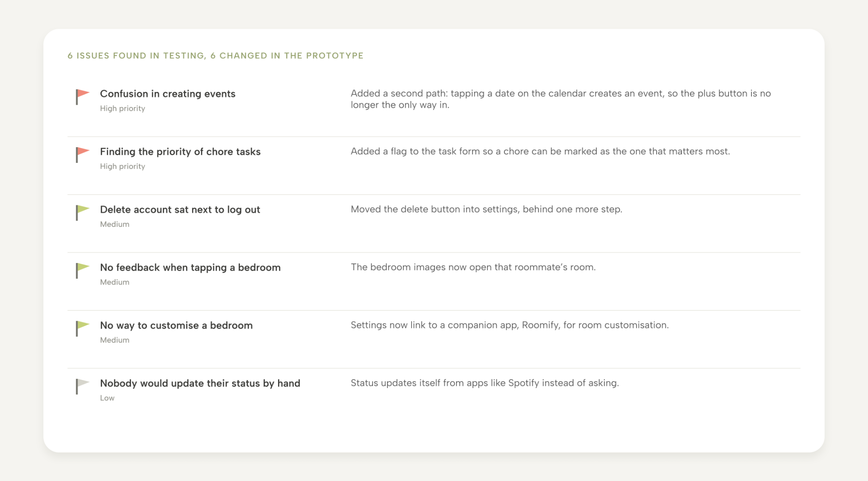Screen dimensions: 868x481
Task: Click the red flag next to chore tasks priority
Action: click(83, 155)
